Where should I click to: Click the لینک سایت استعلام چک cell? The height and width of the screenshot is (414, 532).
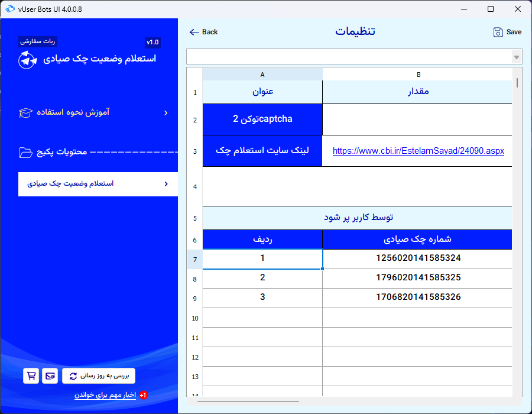tap(262, 151)
